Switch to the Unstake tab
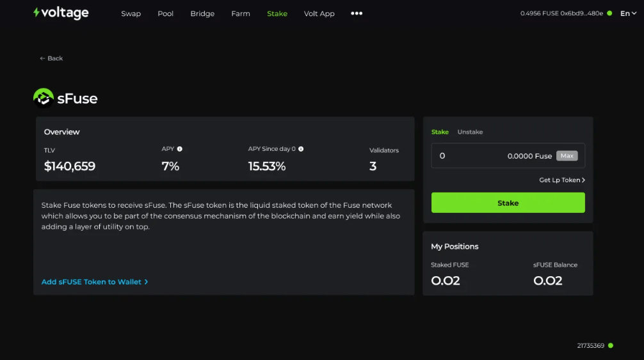644x360 pixels. [x=471, y=132]
